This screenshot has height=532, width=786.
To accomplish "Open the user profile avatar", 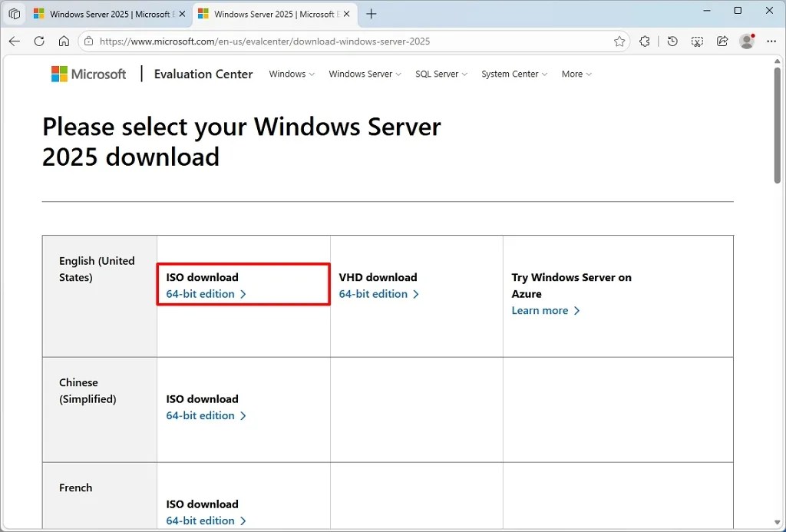I will coord(747,41).
